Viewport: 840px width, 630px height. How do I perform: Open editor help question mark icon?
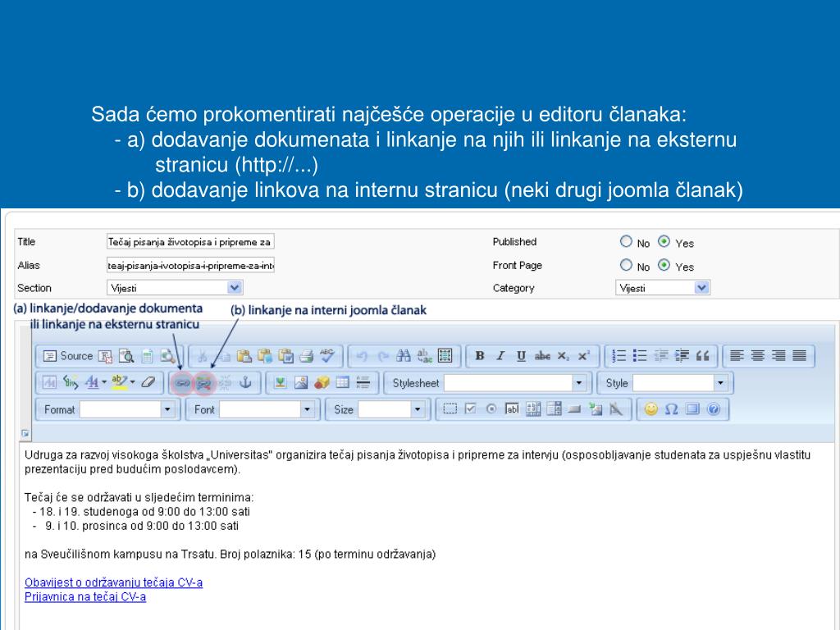click(713, 409)
